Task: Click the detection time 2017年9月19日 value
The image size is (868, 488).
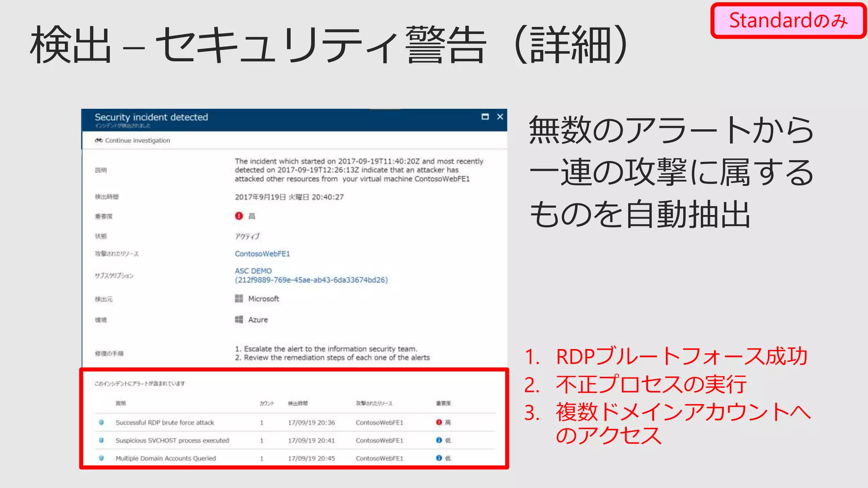Action: 289,197
